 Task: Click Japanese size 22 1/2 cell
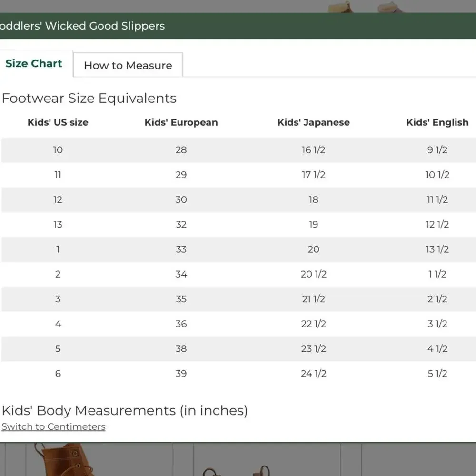314,324
